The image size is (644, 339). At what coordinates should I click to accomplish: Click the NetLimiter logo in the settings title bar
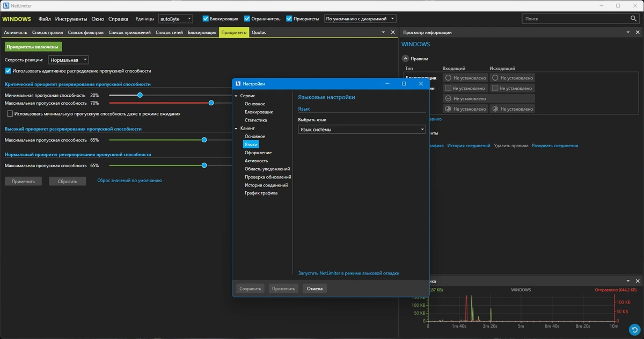pyautogui.click(x=238, y=84)
